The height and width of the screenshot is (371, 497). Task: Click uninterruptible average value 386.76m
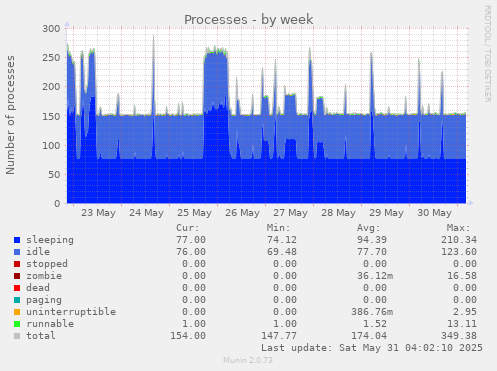(372, 312)
